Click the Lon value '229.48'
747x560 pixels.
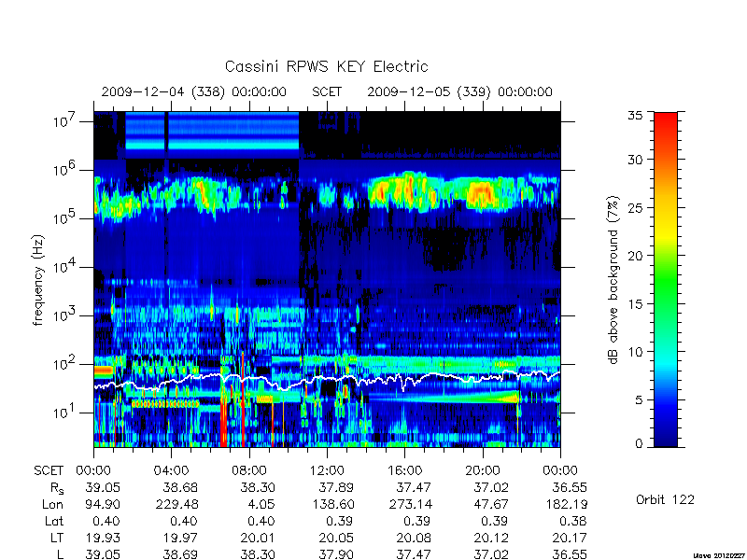[x=177, y=505]
